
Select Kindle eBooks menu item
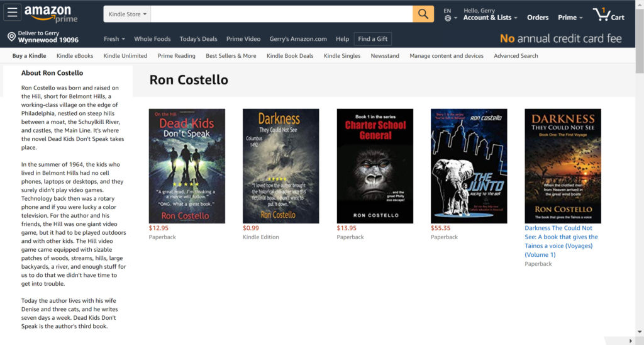(x=75, y=56)
